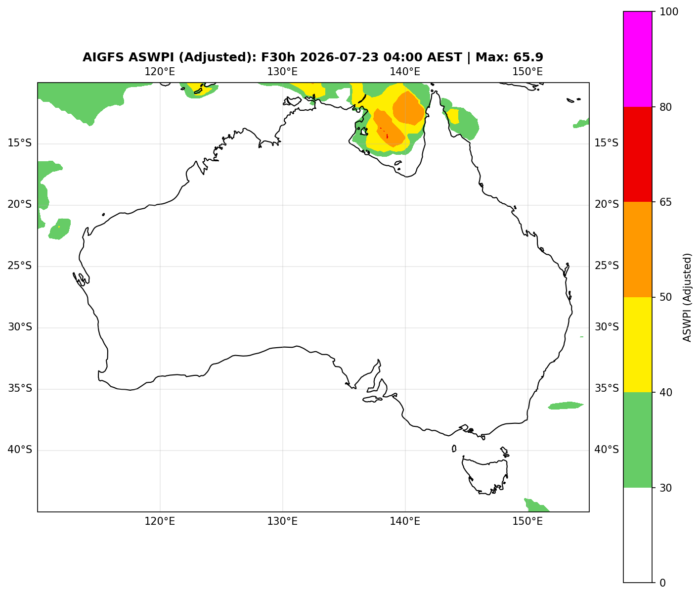Image resolution: width=700 pixels, height=596 pixels.
Task: Click the red 65-80 colorbar segment
Action: point(638,154)
